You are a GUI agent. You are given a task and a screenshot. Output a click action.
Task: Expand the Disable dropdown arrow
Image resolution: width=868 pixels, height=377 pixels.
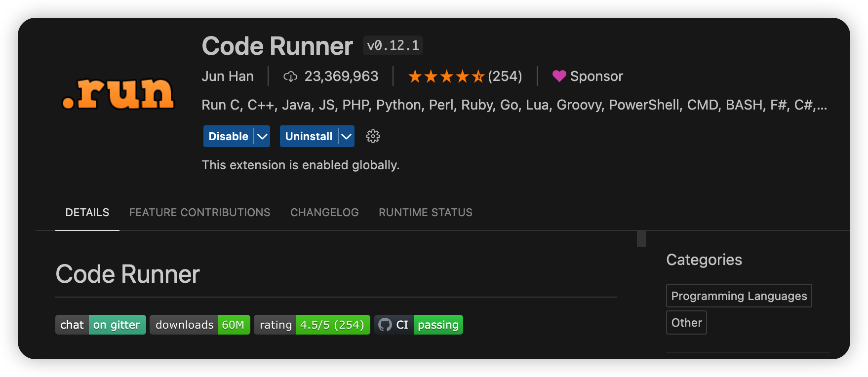tap(262, 136)
